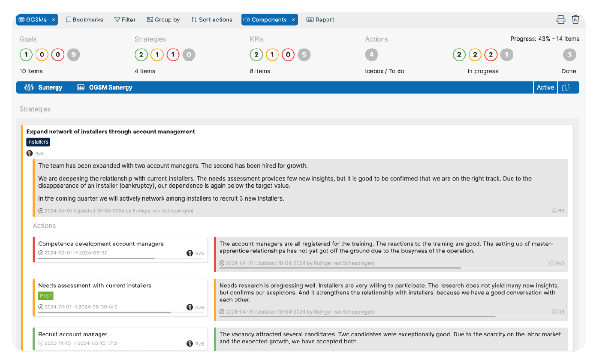
Task: Click the printer icon
Action: click(x=561, y=20)
